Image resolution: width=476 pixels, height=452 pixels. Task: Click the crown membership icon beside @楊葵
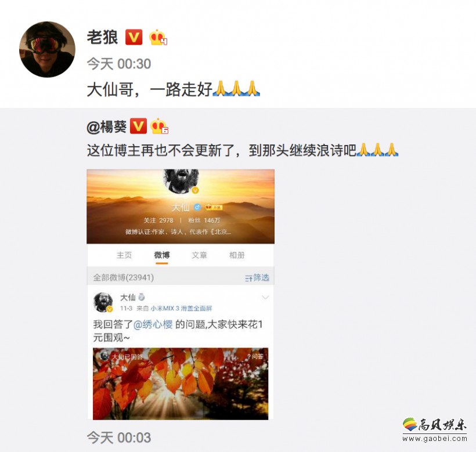pos(160,126)
